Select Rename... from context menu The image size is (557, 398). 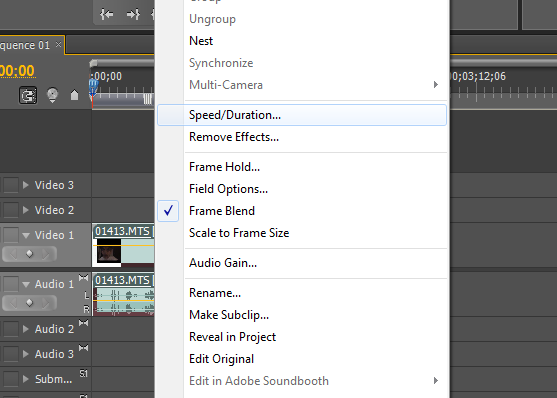click(302, 293)
